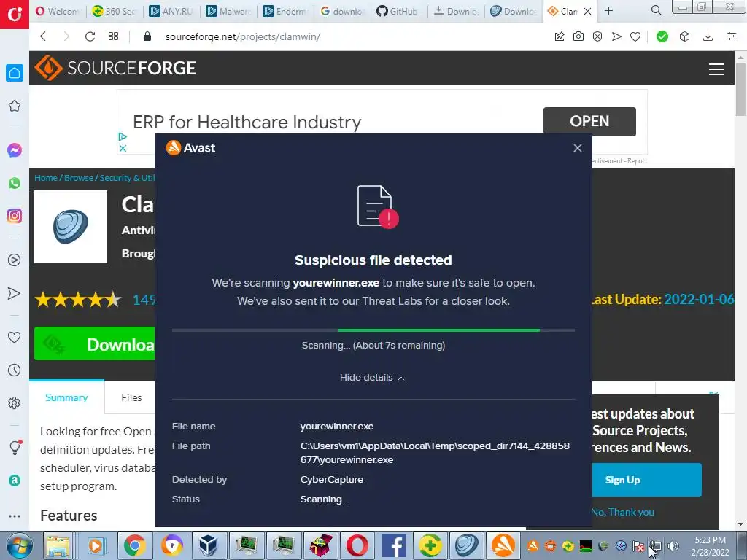Open WhatsApp in Opera sidebar
The width and height of the screenshot is (747, 560).
15,183
